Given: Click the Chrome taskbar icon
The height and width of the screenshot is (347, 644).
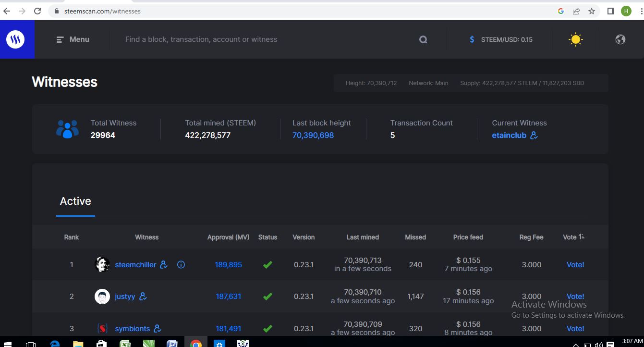Looking at the screenshot, I should click(196, 344).
